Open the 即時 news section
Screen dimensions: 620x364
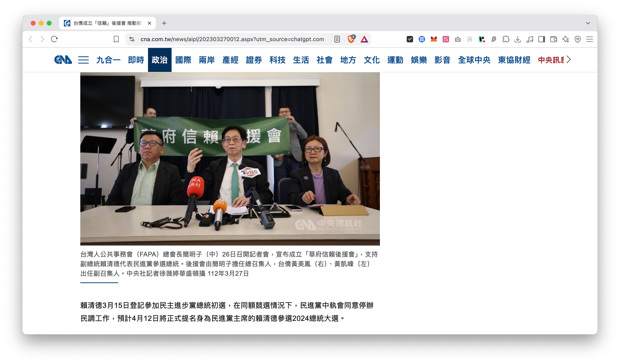[x=136, y=60]
